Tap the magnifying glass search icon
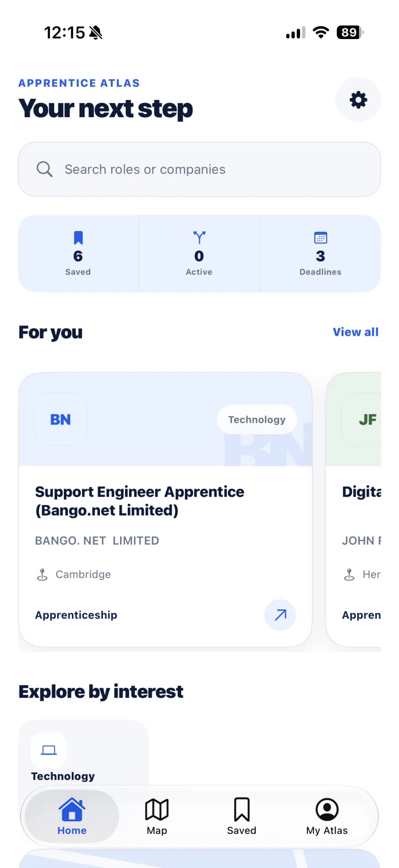Screen dimensions: 399x868 tap(44, 169)
